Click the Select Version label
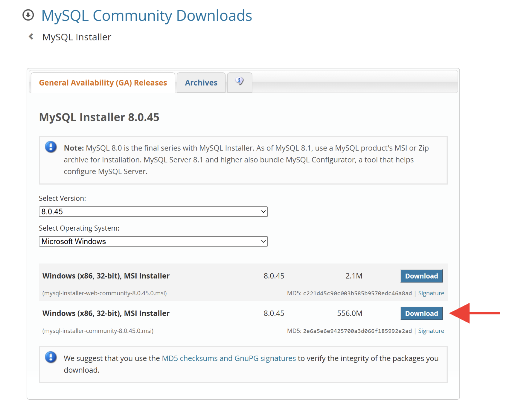This screenshot has width=515, height=420. (x=63, y=198)
